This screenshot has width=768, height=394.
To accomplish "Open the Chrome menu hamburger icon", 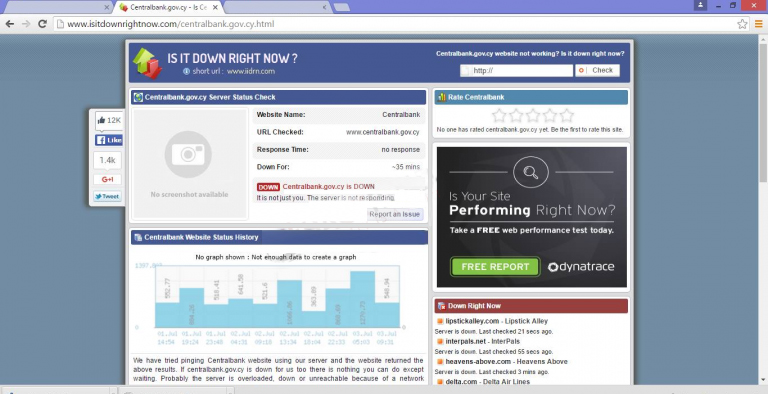I will 758,24.
